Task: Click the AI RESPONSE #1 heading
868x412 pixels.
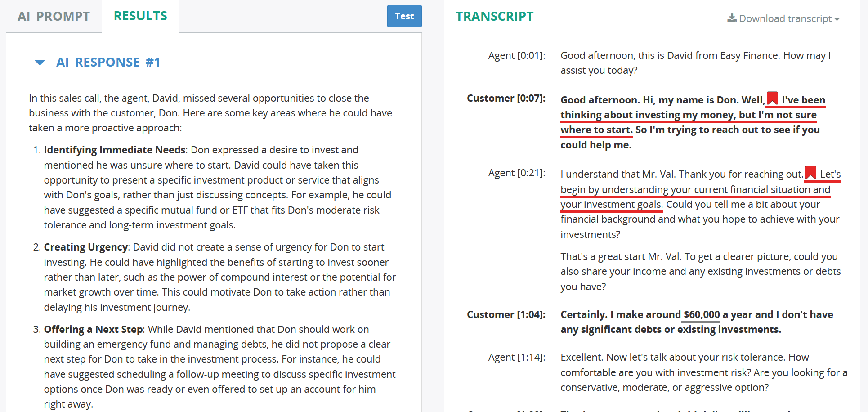Action: pos(108,62)
